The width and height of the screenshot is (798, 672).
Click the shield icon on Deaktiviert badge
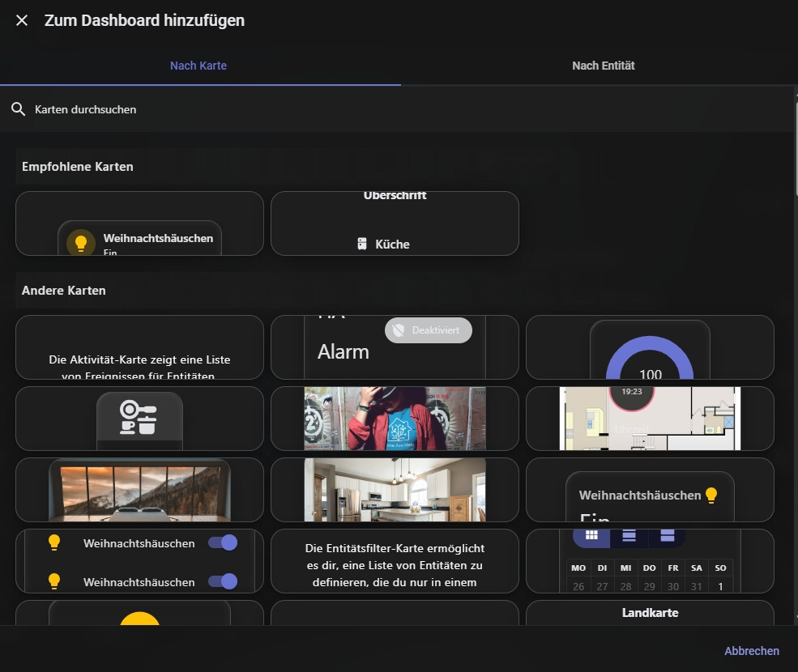399,330
